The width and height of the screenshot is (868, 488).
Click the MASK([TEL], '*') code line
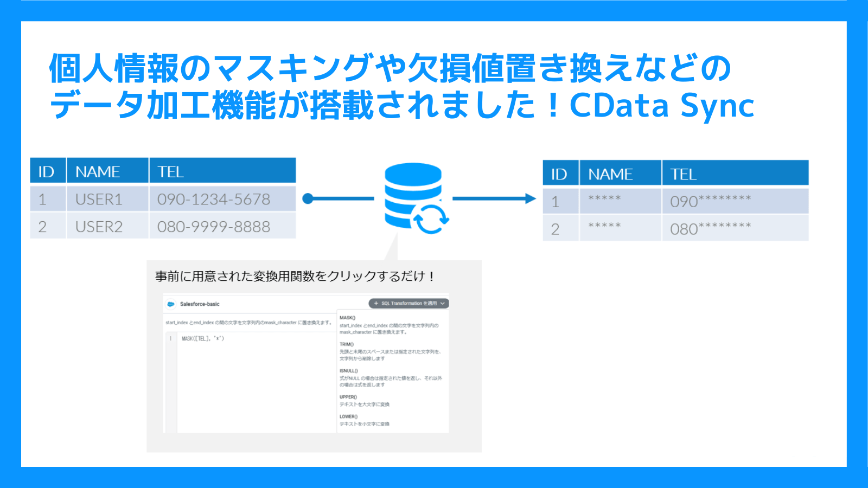[x=203, y=338]
